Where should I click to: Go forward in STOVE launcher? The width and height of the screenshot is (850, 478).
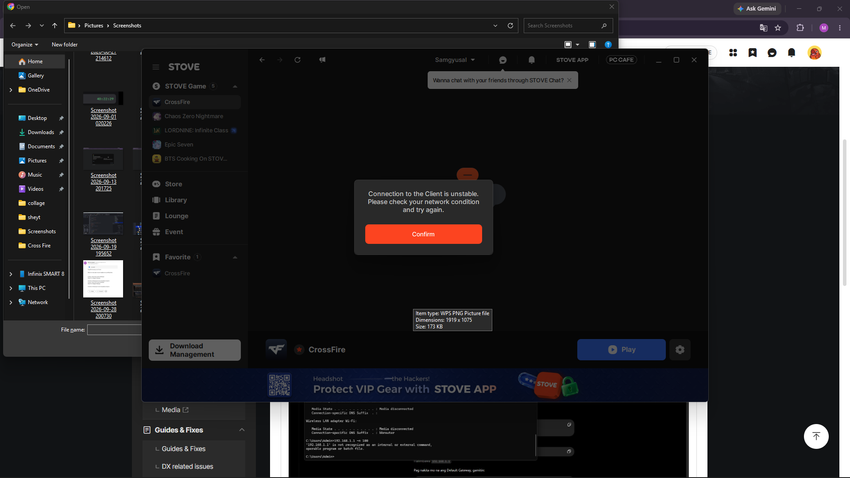click(x=280, y=60)
